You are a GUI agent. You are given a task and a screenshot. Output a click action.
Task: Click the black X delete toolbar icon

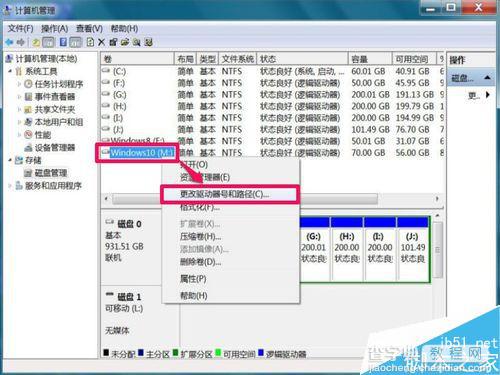coord(101,42)
